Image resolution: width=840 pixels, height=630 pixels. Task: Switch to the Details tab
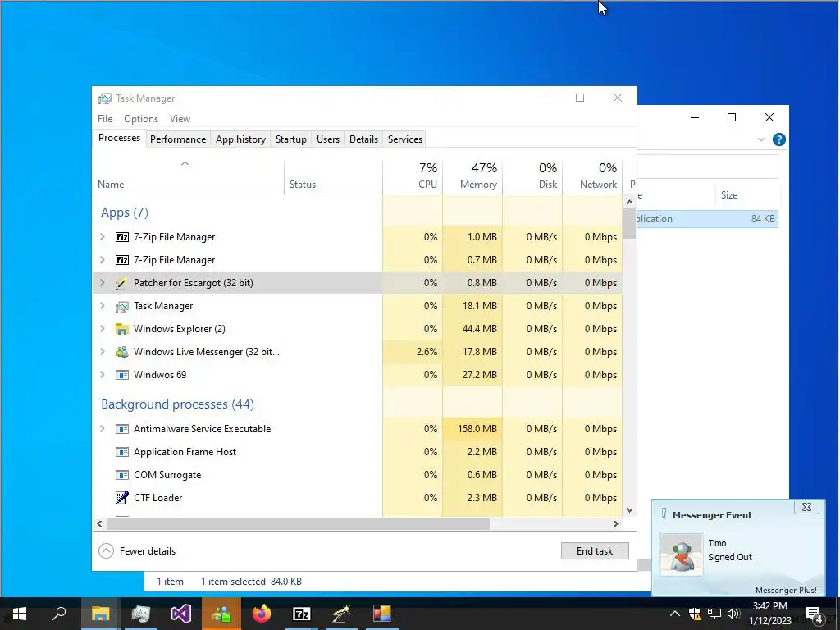click(363, 139)
